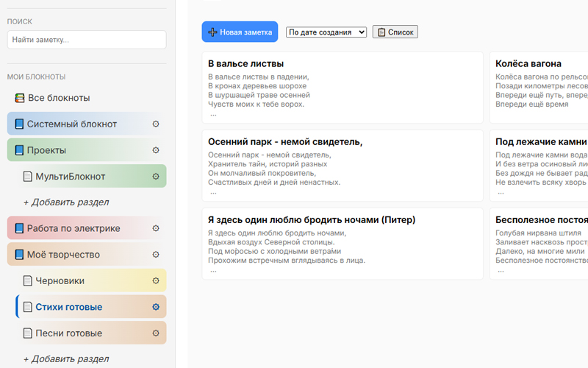588x368 pixels.
Task: Open the note В вальсе листвы
Action: pyautogui.click(x=343, y=88)
